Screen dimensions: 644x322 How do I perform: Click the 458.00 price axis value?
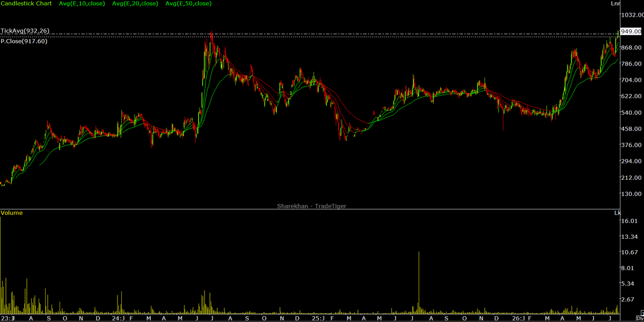(632, 129)
